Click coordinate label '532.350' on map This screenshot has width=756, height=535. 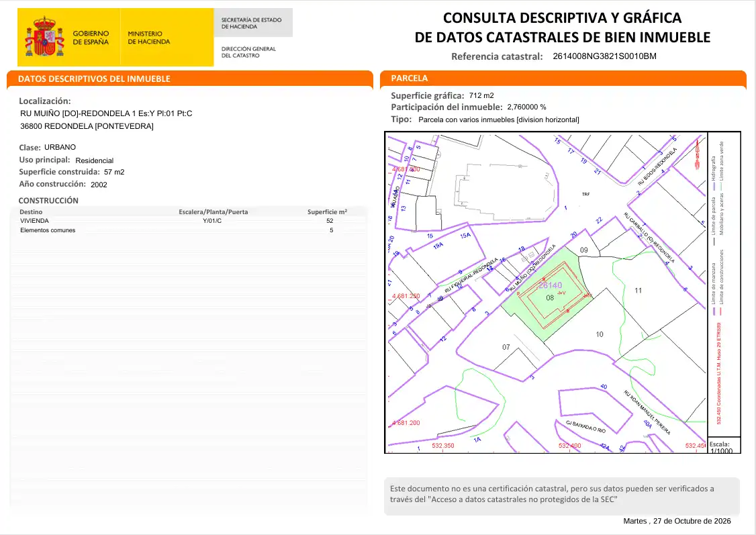tap(442, 445)
